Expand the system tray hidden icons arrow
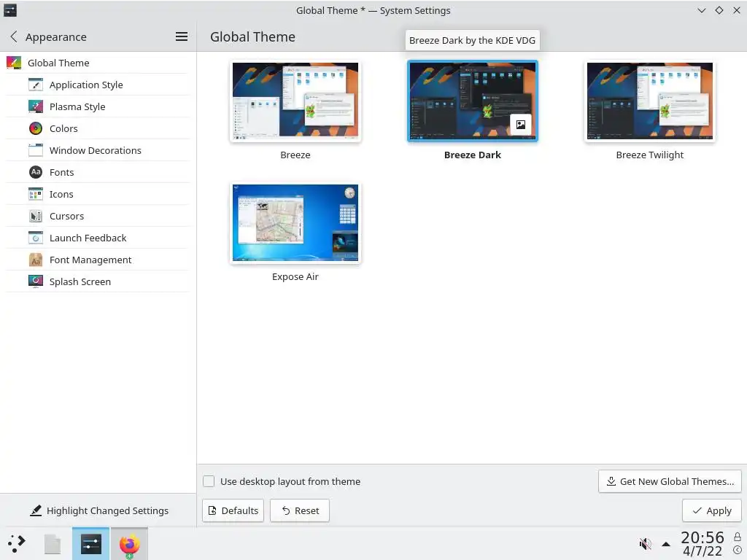The image size is (747, 560). 666,544
